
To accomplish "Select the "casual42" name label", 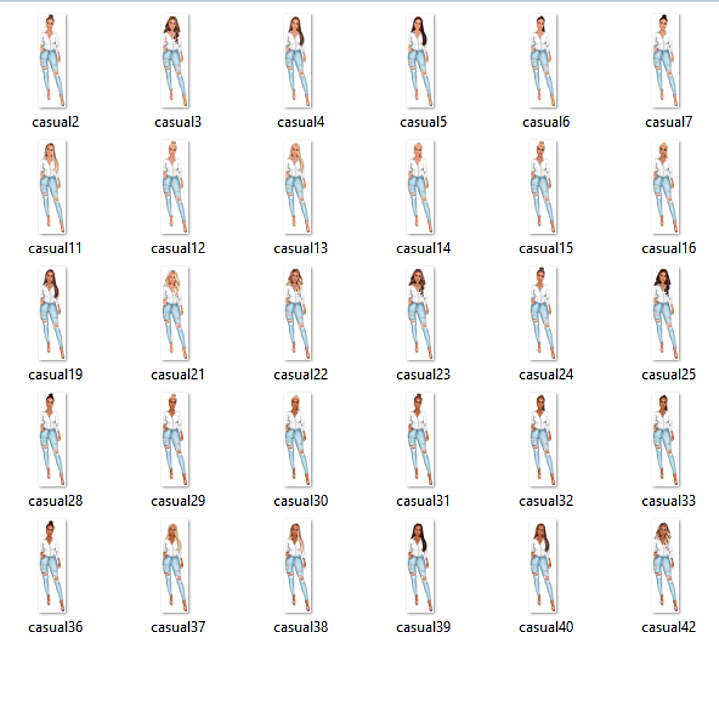I will tap(669, 627).
